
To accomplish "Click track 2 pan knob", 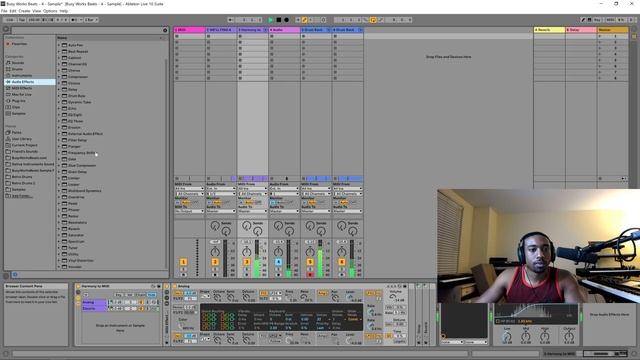I will tap(215, 252).
